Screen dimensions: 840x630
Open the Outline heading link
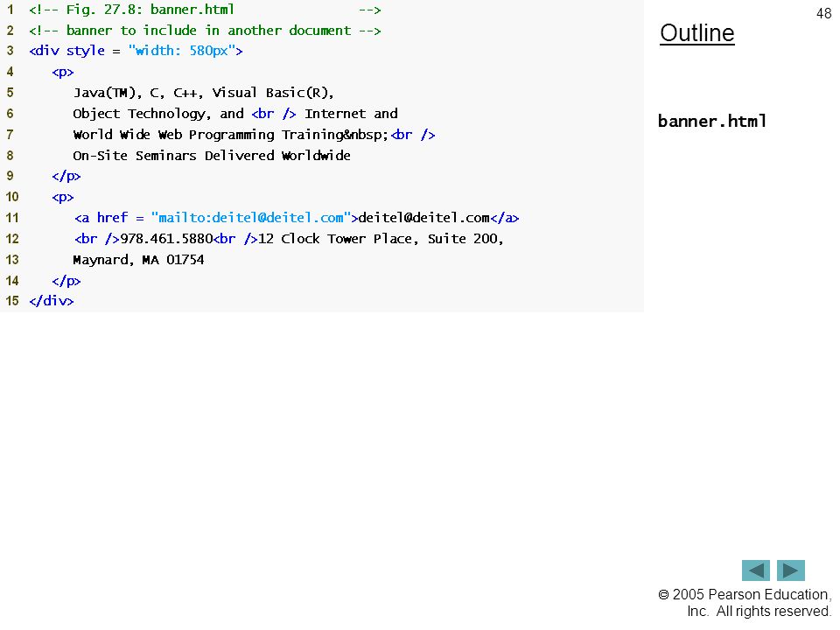(x=697, y=33)
